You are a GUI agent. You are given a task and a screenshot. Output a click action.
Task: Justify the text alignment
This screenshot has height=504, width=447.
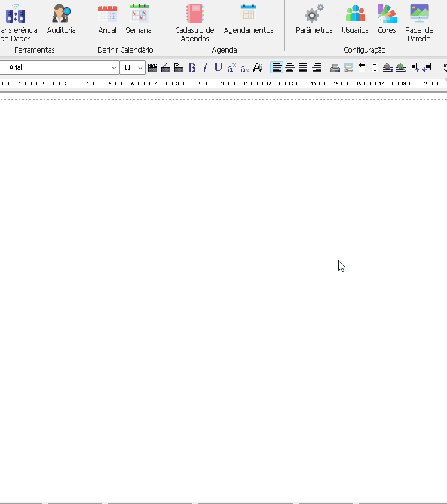pos(303,68)
